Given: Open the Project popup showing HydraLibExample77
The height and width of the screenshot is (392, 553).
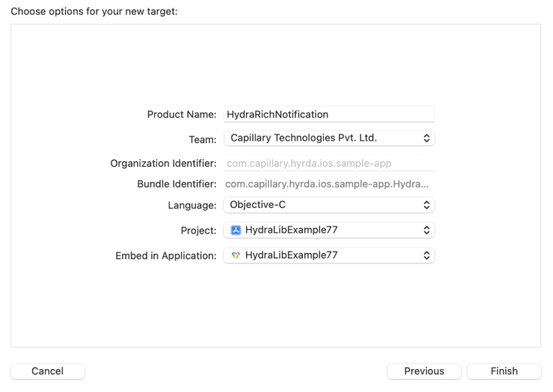Looking at the screenshot, I should 328,230.
